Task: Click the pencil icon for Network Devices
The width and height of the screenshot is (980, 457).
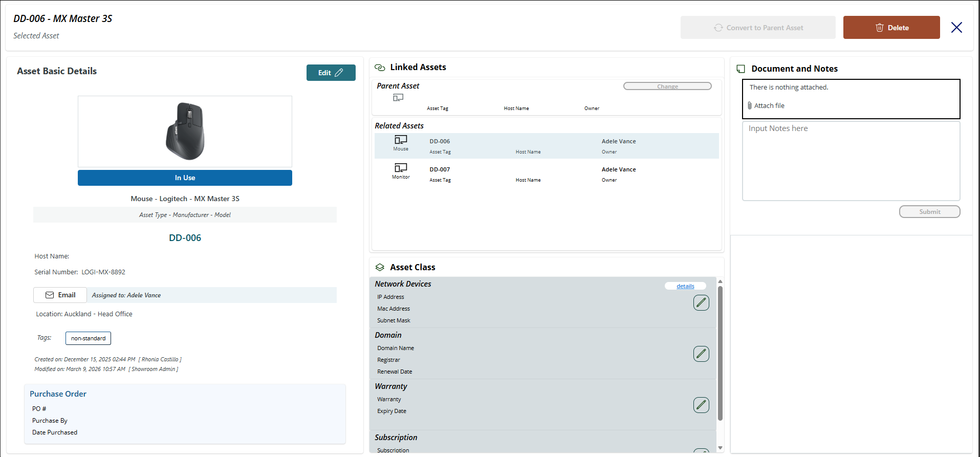Action: [701, 302]
